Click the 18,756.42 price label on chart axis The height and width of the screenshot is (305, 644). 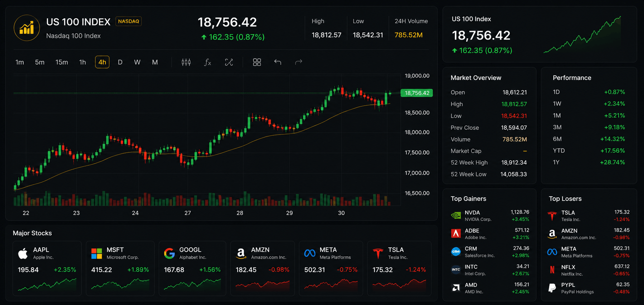(x=417, y=93)
